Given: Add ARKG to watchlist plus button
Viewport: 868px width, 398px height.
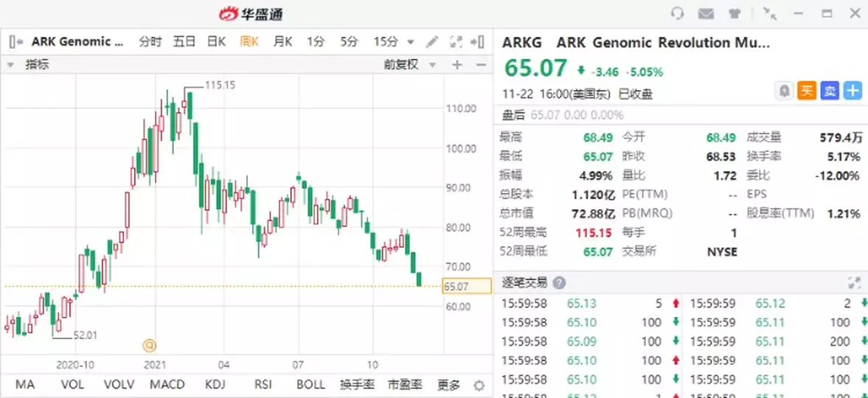Looking at the screenshot, I should pyautogui.click(x=853, y=91).
